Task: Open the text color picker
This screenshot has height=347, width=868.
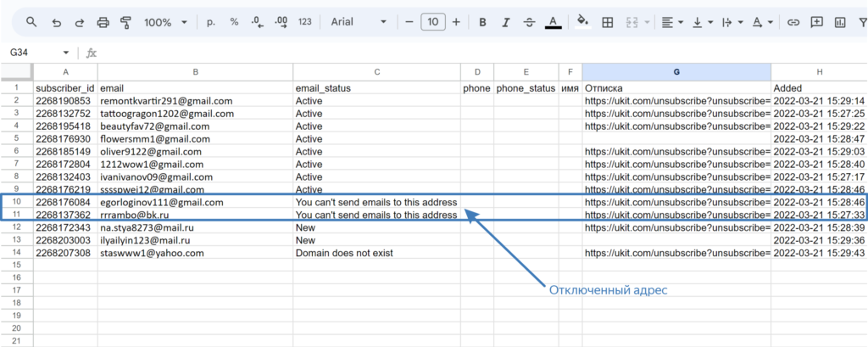Action: [x=553, y=22]
